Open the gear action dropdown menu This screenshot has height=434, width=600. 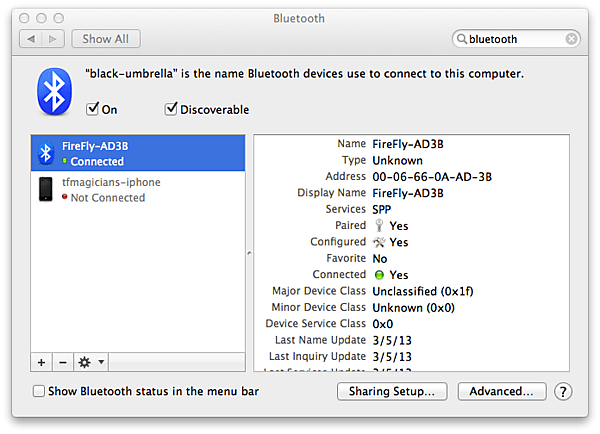92,361
